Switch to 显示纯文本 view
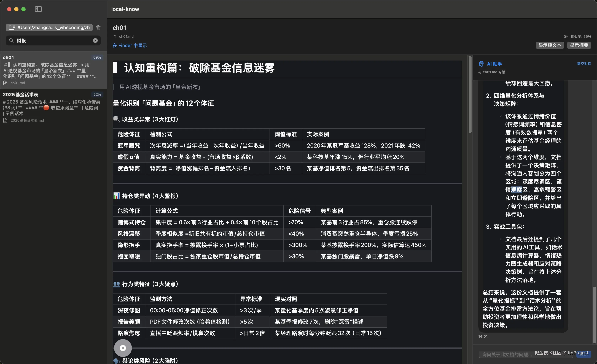This screenshot has height=364, width=597. pos(550,45)
